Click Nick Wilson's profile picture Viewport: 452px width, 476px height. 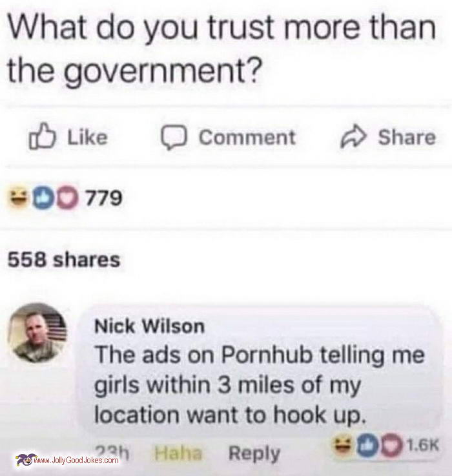pyautogui.click(x=37, y=333)
